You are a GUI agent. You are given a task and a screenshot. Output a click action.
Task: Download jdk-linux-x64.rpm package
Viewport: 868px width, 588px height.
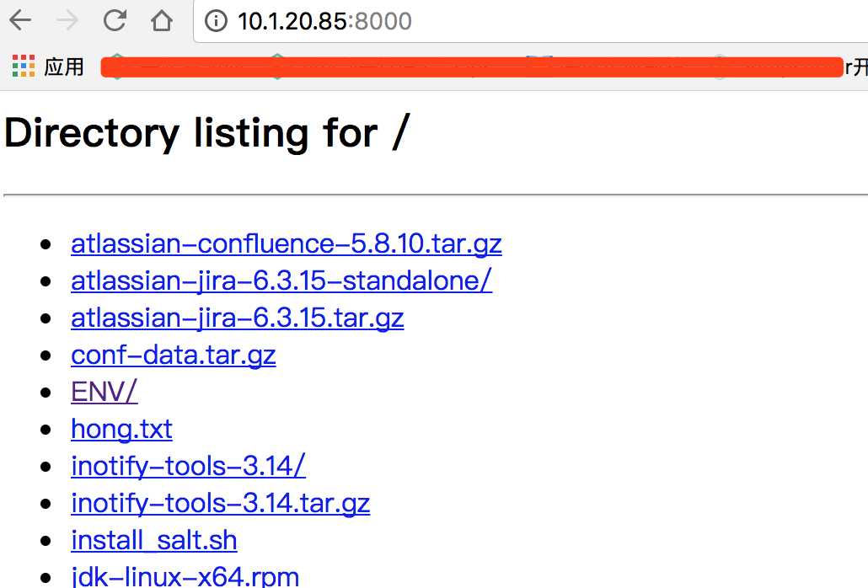click(185, 576)
